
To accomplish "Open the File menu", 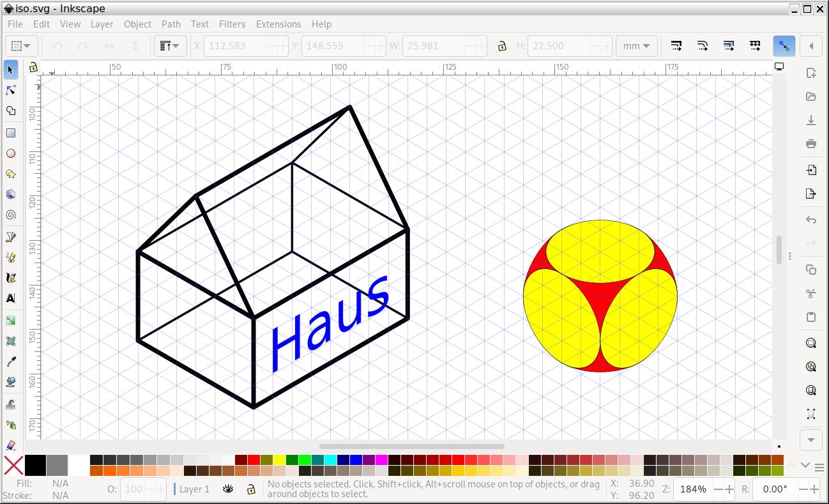I will 15,24.
